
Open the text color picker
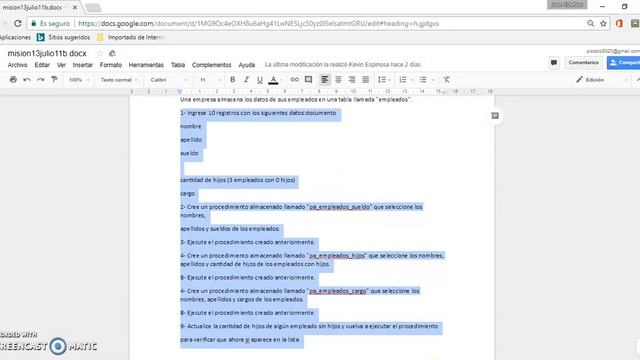[x=273, y=80]
